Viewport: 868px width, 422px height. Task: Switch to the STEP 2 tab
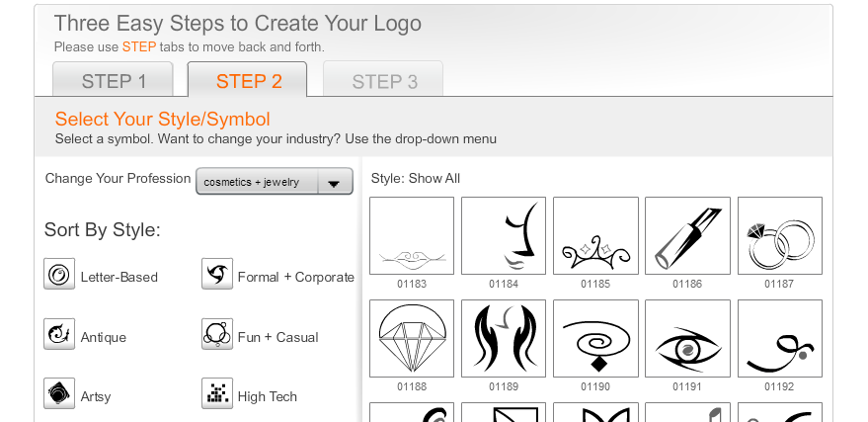(248, 81)
